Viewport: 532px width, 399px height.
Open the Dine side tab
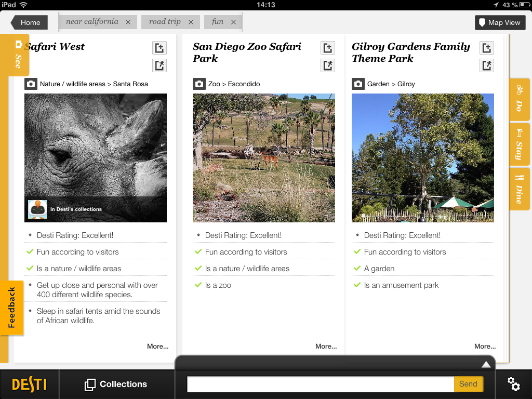pos(519,189)
